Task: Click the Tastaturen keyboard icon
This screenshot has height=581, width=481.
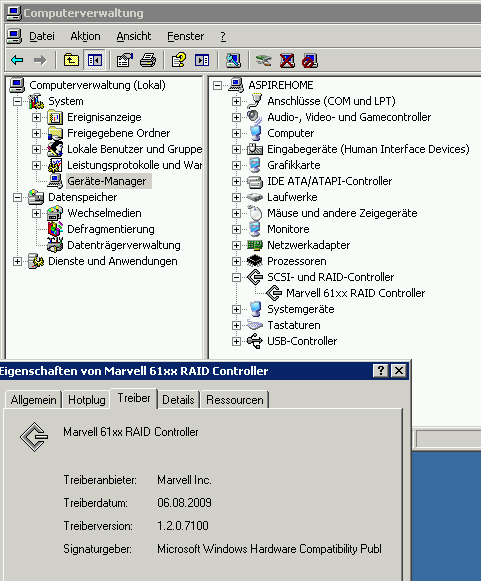Action: click(255, 325)
